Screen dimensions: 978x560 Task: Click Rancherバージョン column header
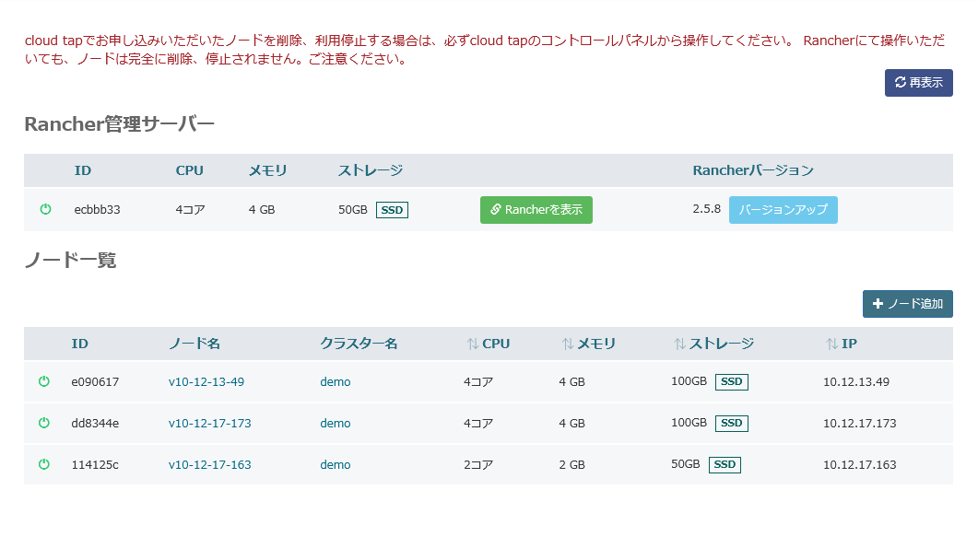pos(753,170)
